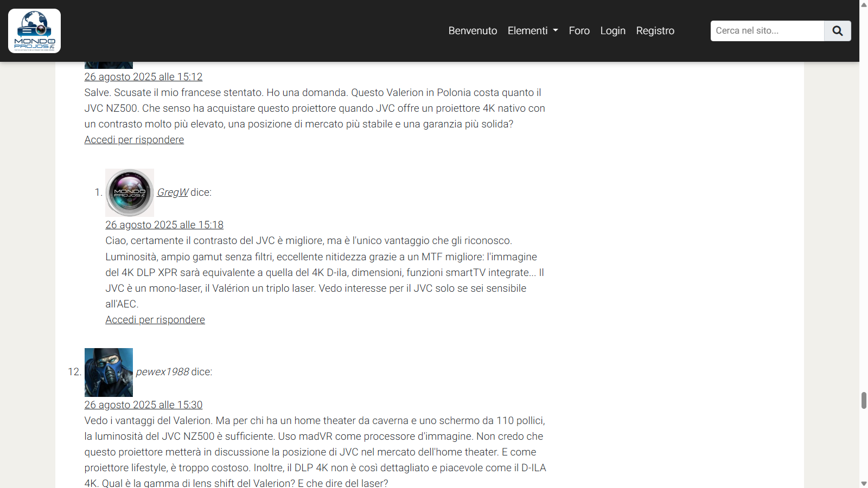
Task: Open the 26 agosto 2025 alle 15:30 permalink
Action: pos(143,405)
